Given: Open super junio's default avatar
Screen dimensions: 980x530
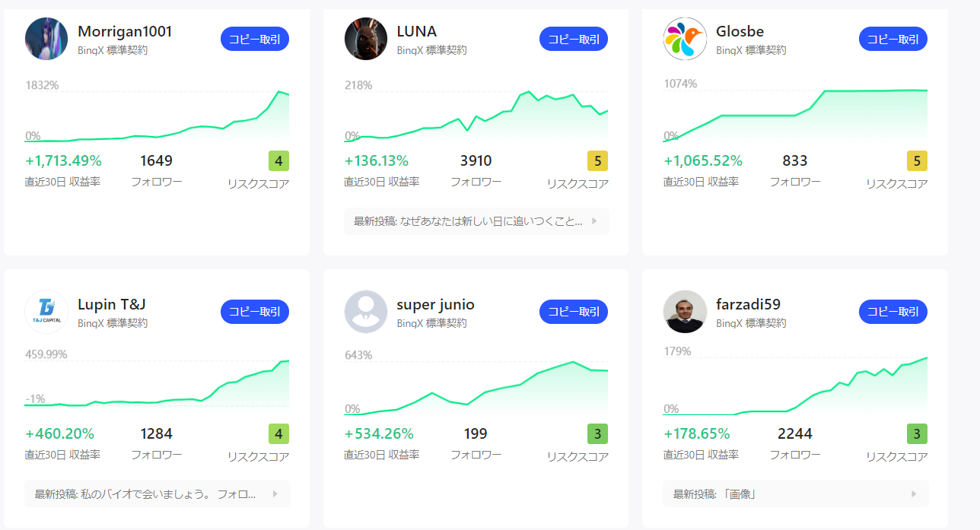Looking at the screenshot, I should coord(366,312).
